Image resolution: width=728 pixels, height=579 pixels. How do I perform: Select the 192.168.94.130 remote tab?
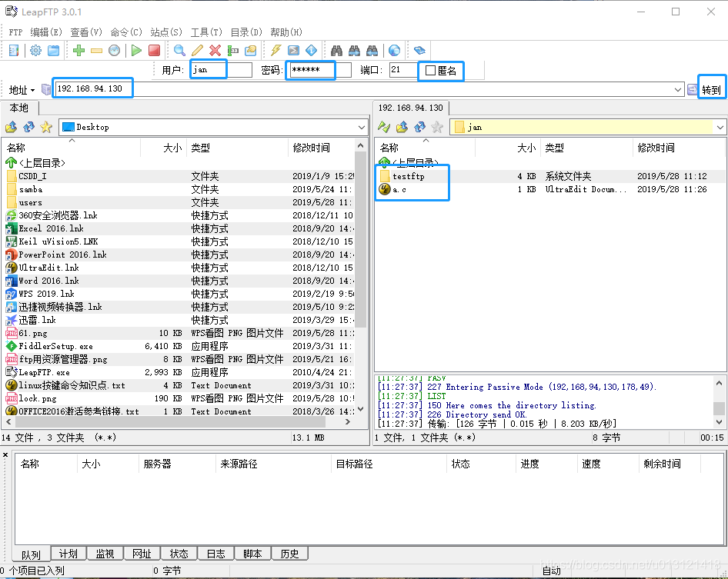coord(410,108)
